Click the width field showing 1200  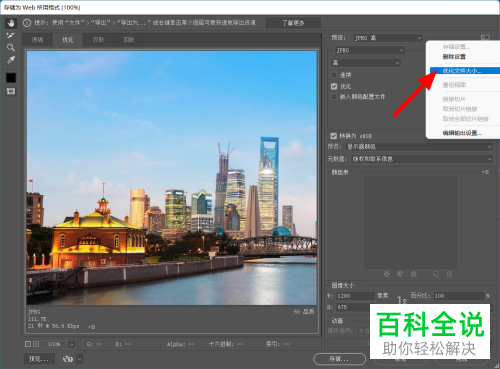(355, 296)
